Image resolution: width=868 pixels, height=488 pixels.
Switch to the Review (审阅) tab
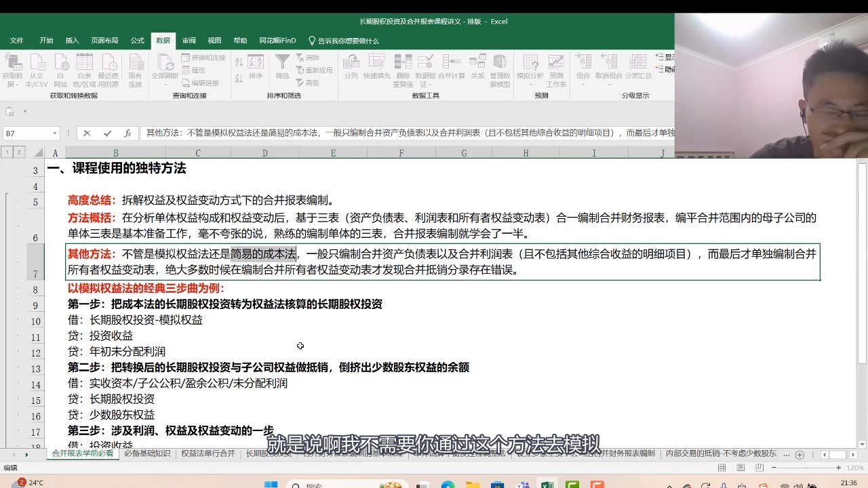189,41
